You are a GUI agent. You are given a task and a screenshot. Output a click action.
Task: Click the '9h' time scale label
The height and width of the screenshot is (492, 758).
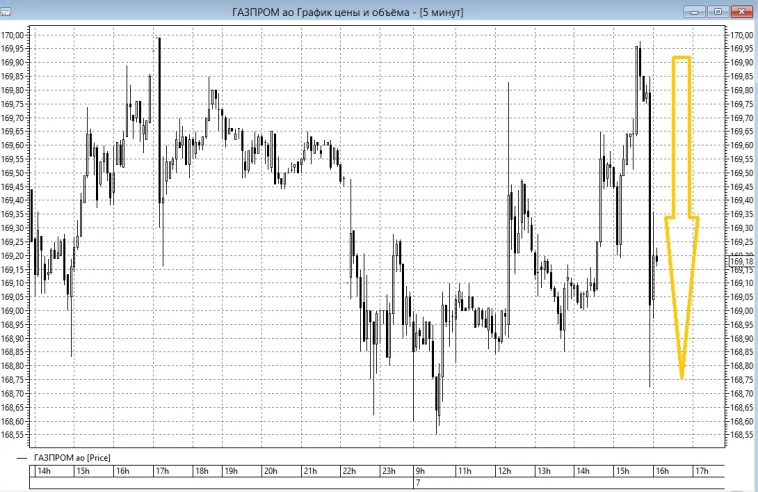[x=420, y=471]
